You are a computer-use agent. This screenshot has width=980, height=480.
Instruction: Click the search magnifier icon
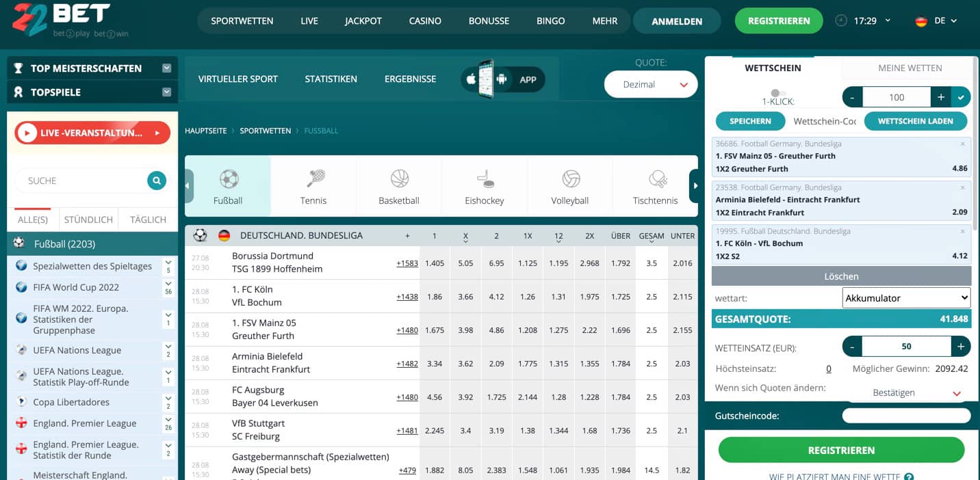click(x=157, y=181)
